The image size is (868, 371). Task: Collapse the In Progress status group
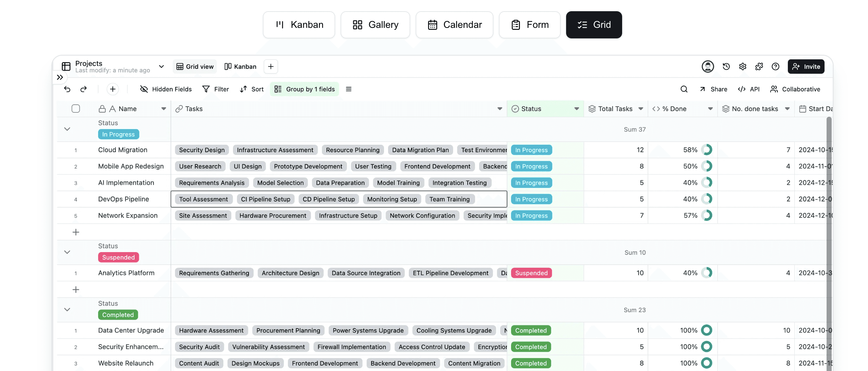(x=67, y=129)
